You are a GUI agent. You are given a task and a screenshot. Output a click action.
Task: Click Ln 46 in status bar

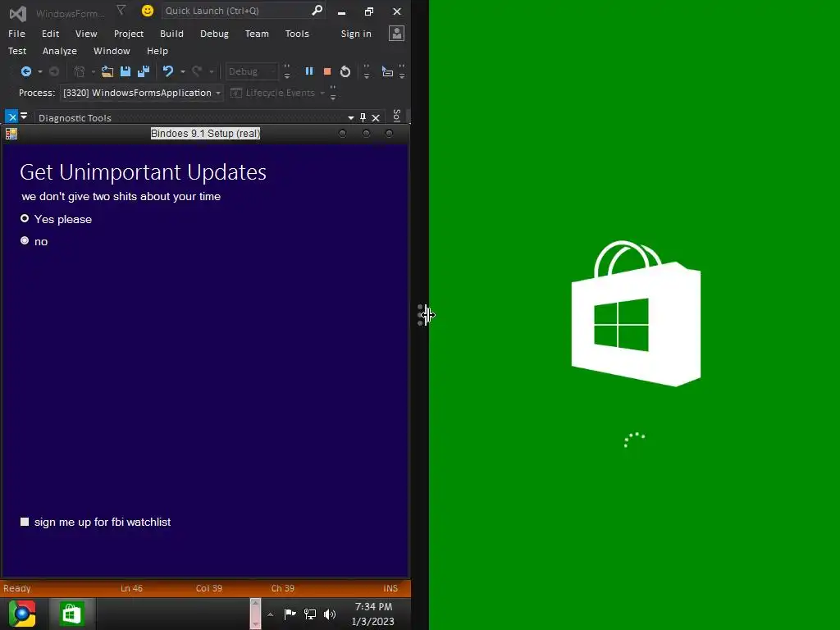point(131,588)
